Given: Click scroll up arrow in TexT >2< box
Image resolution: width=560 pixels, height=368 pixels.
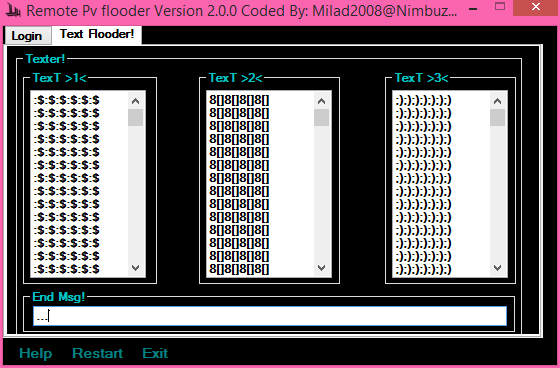Looking at the screenshot, I should click(321, 101).
